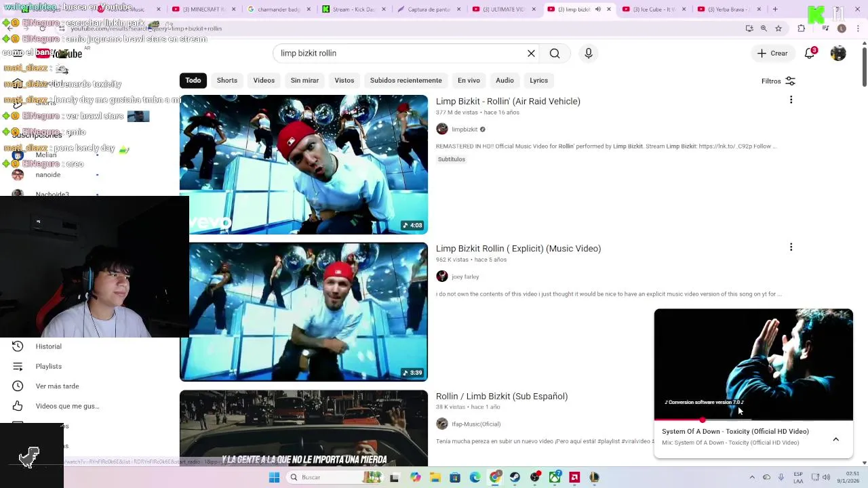Click the System Of A Down miniplayer video
The width and height of the screenshot is (868, 488).
(753, 365)
